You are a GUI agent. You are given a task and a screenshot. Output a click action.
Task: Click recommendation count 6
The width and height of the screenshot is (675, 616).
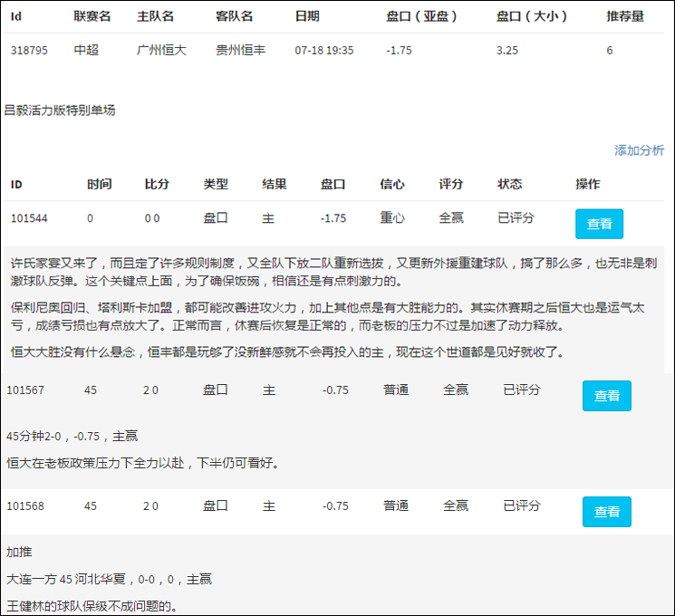[x=610, y=51]
